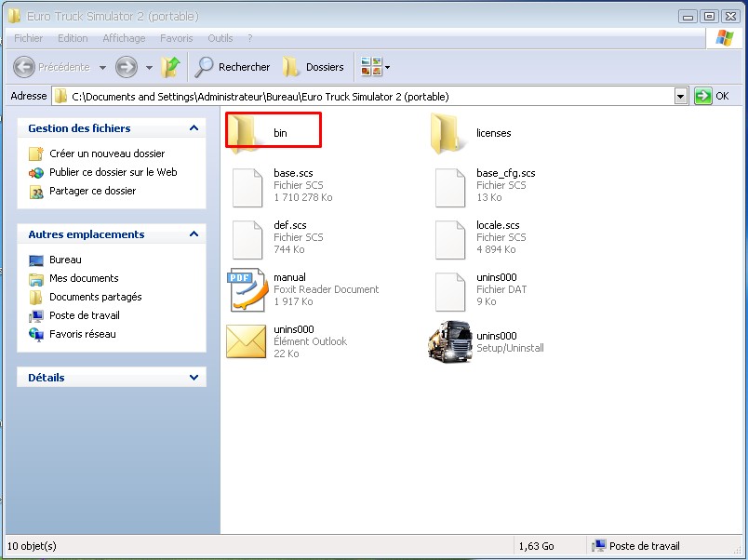Screen dimensions: 748x560
Task: Go up one folder level
Action: tap(171, 67)
